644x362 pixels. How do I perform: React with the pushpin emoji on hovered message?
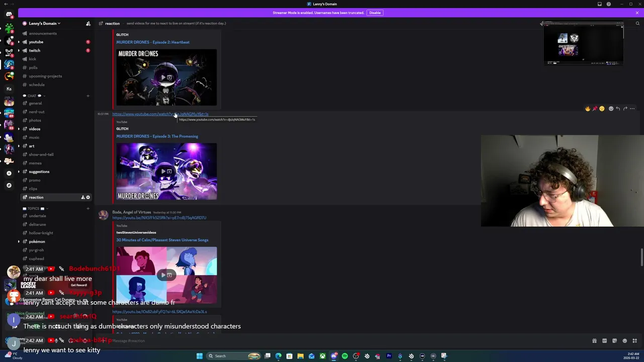(x=595, y=109)
